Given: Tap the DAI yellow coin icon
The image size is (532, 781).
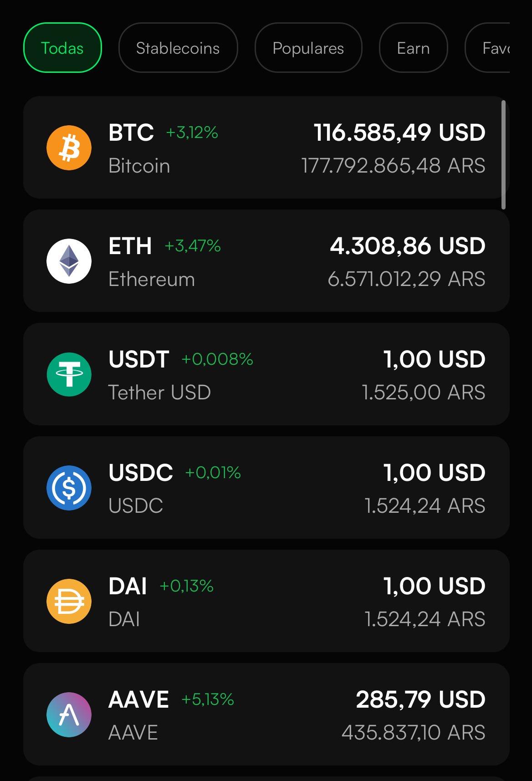Looking at the screenshot, I should click(69, 601).
